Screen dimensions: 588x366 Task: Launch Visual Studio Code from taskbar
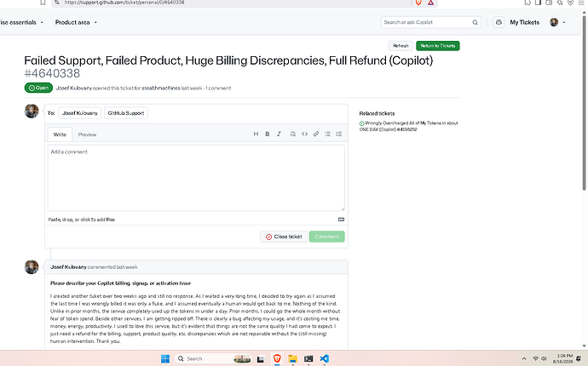pos(325,358)
